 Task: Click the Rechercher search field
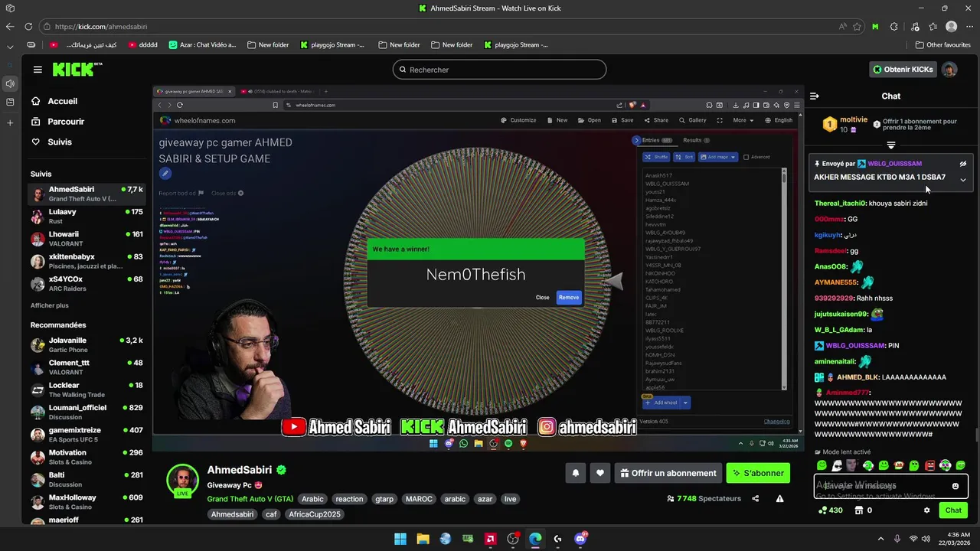point(499,70)
